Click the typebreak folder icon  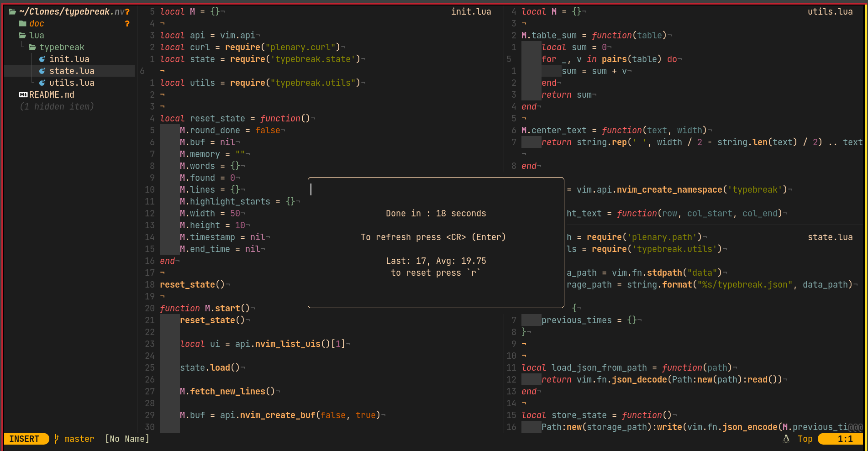[32, 47]
